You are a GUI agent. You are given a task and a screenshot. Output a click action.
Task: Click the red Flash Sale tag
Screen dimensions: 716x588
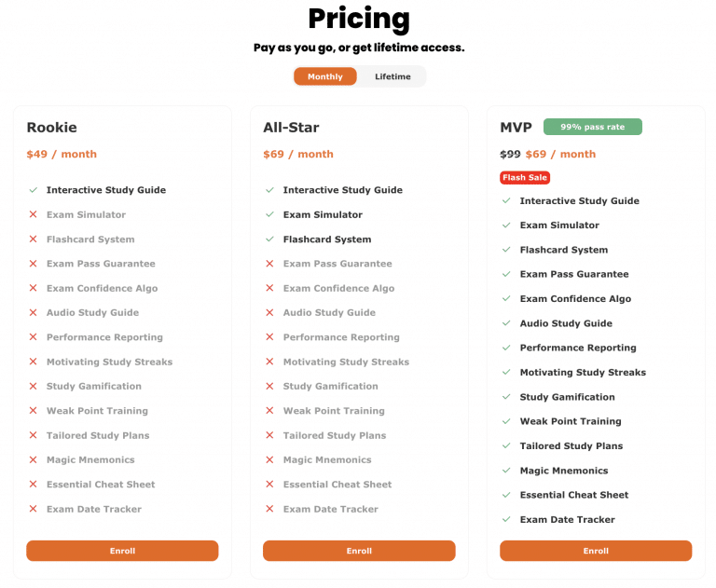(525, 177)
